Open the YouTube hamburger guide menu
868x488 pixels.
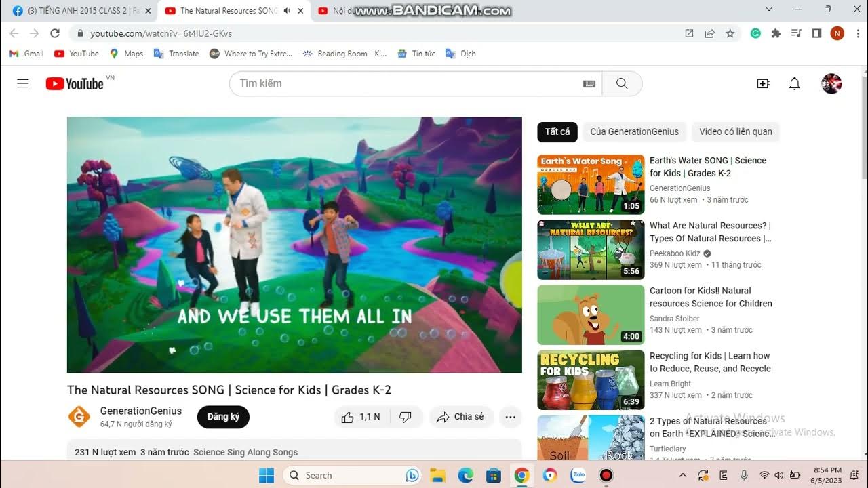pyautogui.click(x=23, y=83)
